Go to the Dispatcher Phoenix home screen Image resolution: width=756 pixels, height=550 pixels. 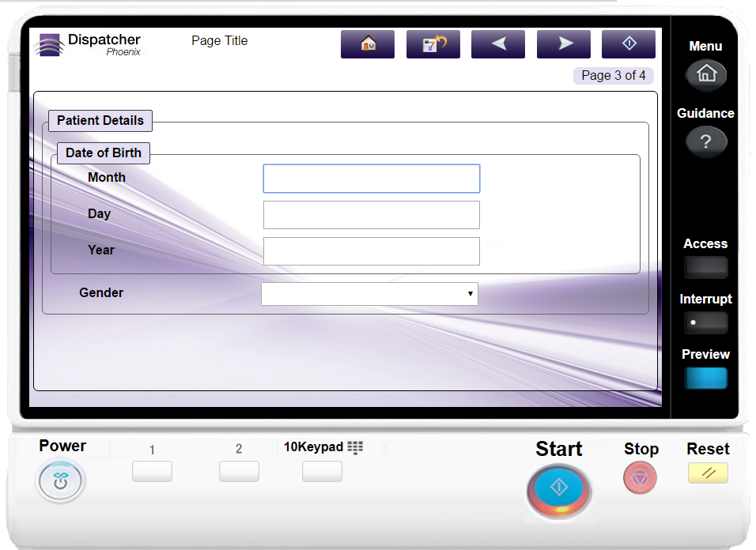click(x=368, y=44)
